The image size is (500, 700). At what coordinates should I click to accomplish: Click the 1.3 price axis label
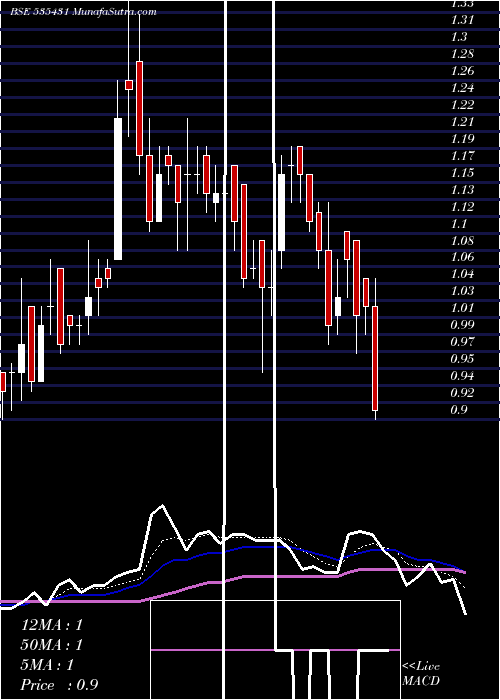459,37
